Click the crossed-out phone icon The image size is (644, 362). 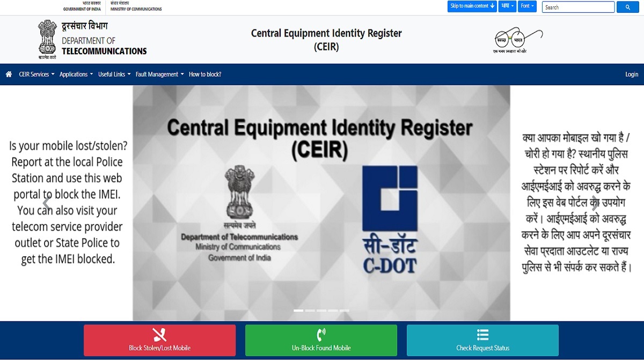tap(159, 335)
